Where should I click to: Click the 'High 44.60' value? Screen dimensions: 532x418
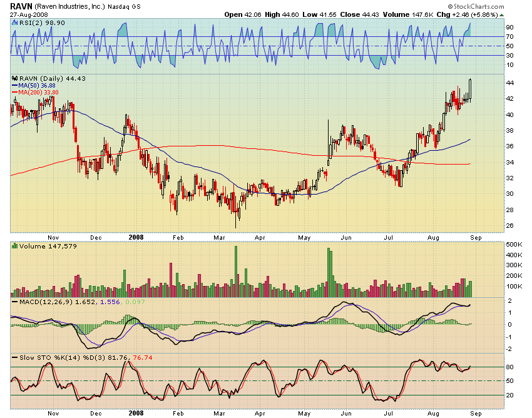pos(282,14)
